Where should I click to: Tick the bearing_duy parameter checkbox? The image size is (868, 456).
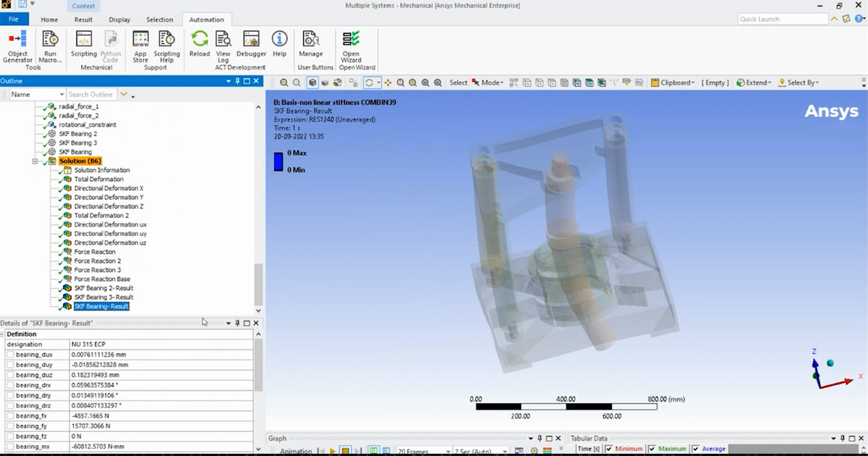tap(9, 365)
